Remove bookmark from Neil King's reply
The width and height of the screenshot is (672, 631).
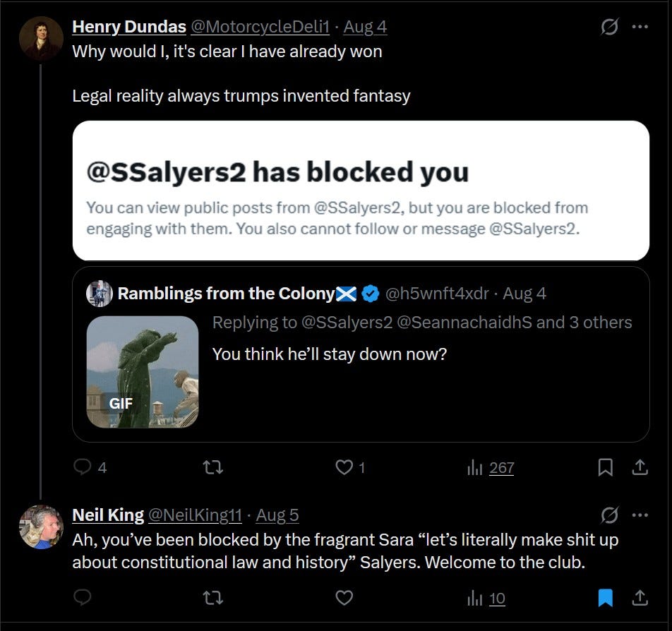pos(605,598)
